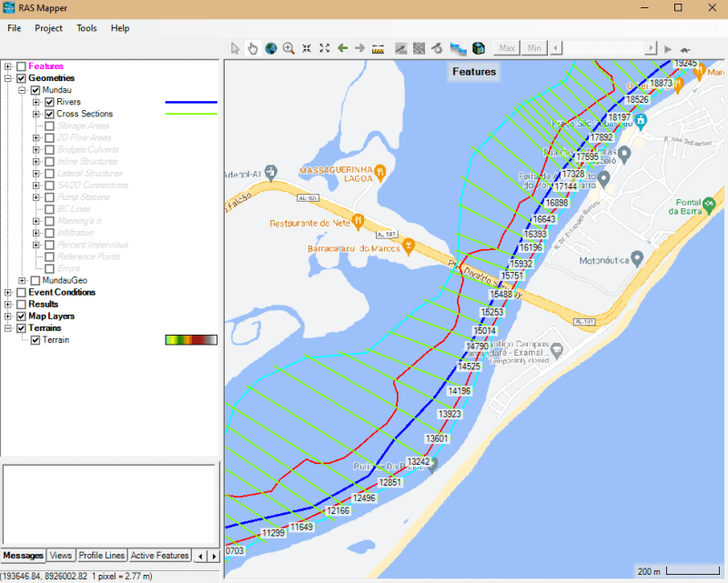Click cross section label 16898 on map

557,203
